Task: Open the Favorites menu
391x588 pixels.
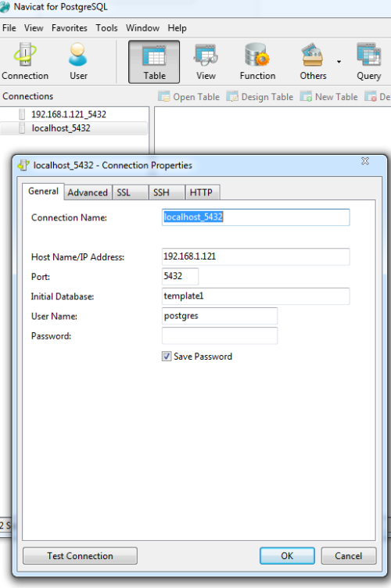Action: pos(70,27)
